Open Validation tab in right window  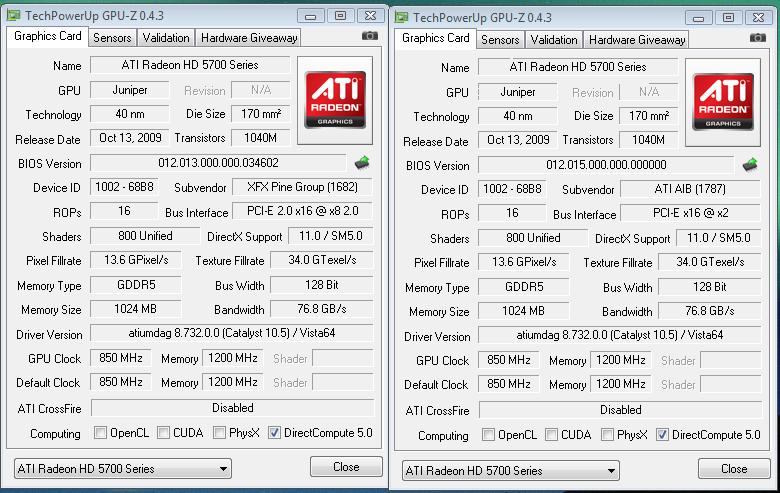pyautogui.click(x=554, y=40)
